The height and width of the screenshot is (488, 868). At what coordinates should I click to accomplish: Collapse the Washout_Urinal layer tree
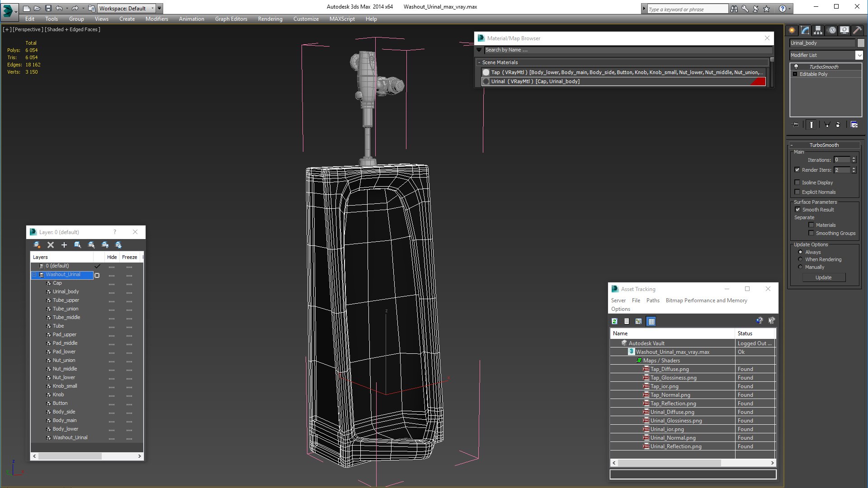point(34,275)
